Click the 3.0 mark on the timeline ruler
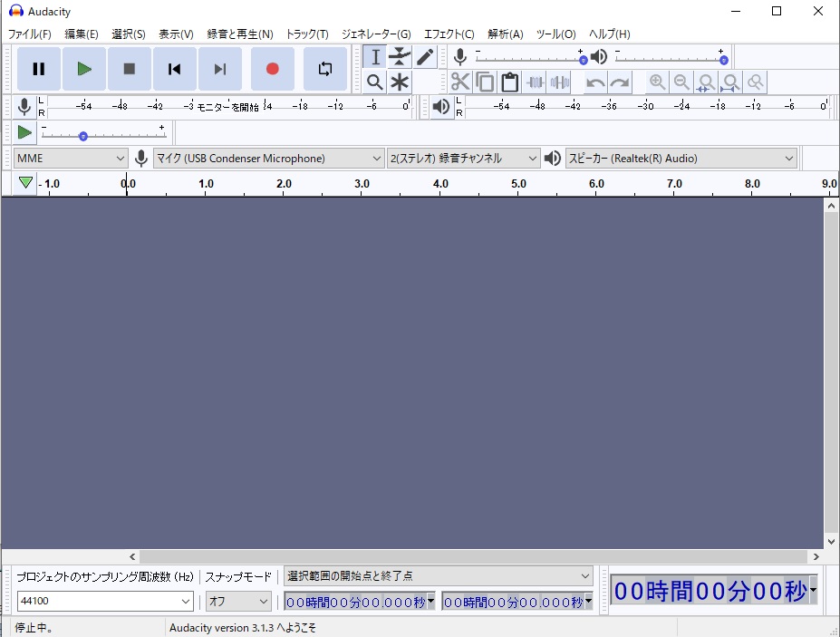 (x=362, y=184)
